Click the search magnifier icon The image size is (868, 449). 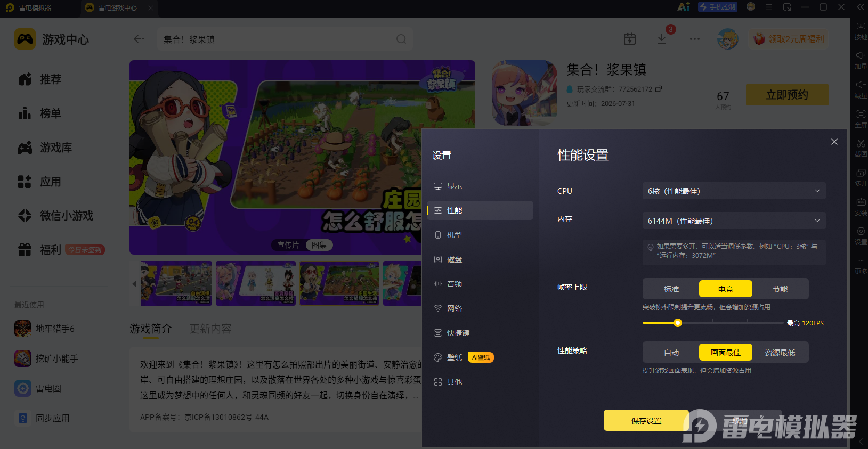click(401, 39)
